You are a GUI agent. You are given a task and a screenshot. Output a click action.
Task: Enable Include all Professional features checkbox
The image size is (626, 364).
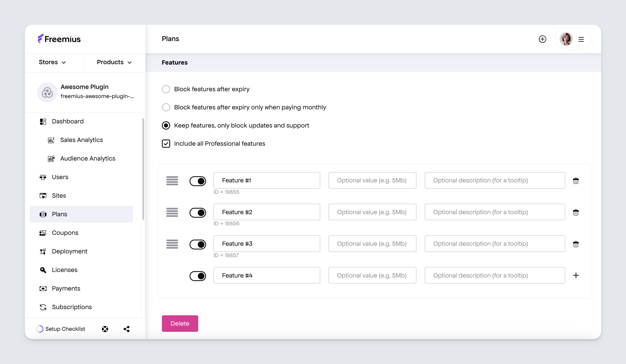tap(166, 143)
